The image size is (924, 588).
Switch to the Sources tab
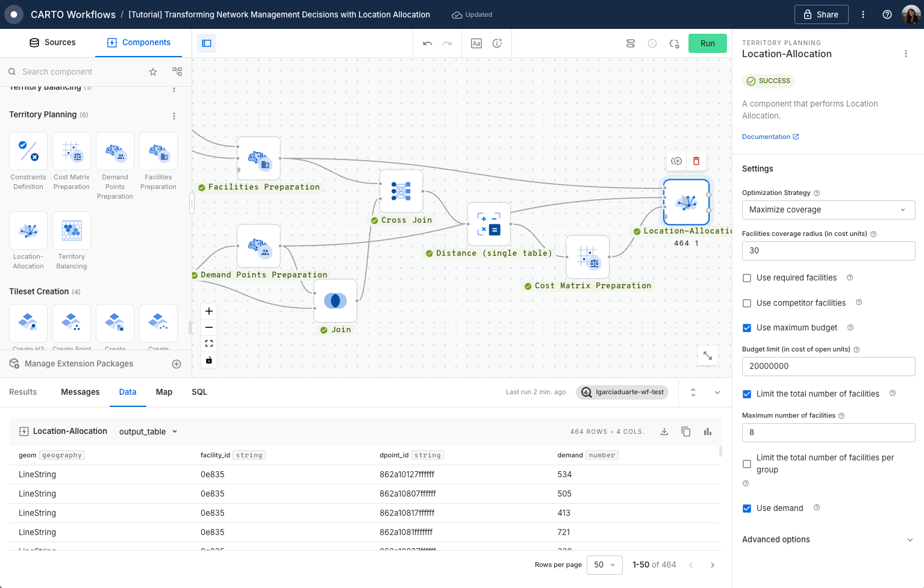pyautogui.click(x=52, y=43)
